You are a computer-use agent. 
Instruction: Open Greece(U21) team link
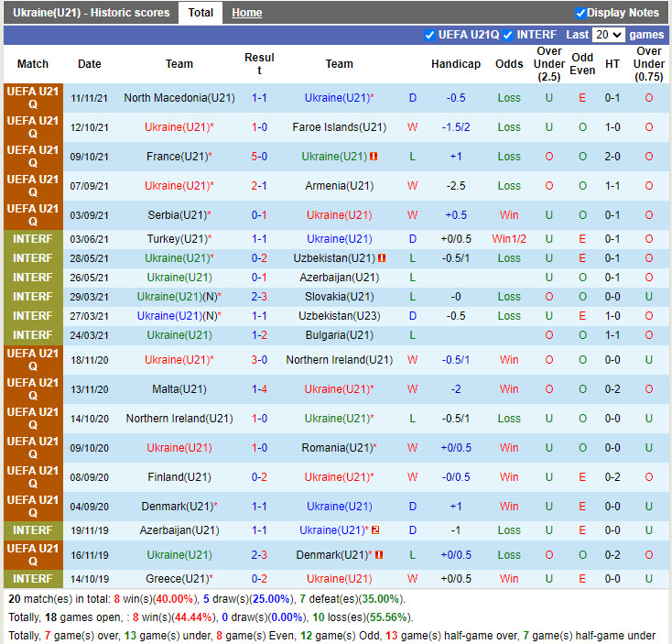tap(179, 579)
